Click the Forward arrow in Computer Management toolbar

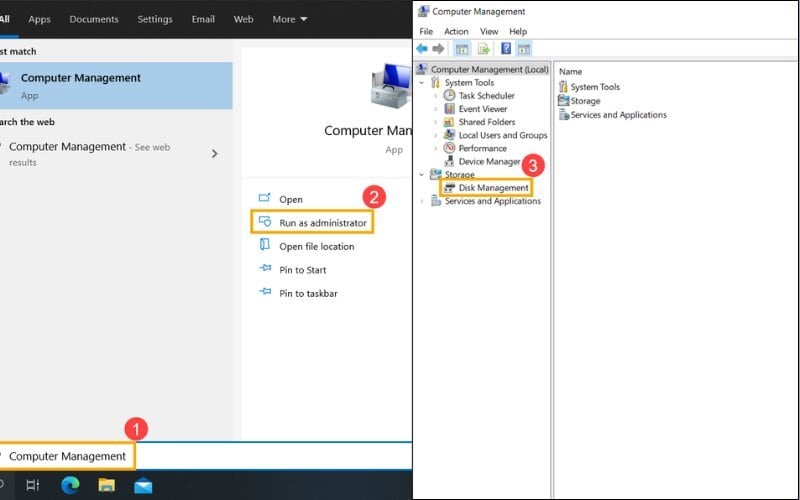tap(438, 49)
